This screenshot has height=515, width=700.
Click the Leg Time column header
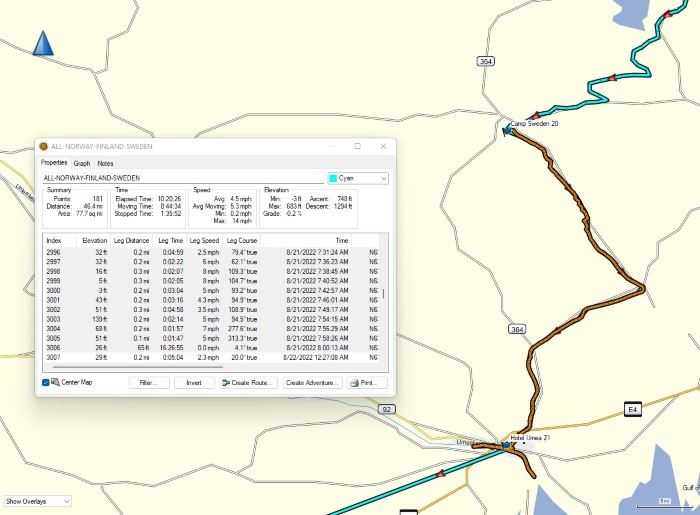(171, 241)
